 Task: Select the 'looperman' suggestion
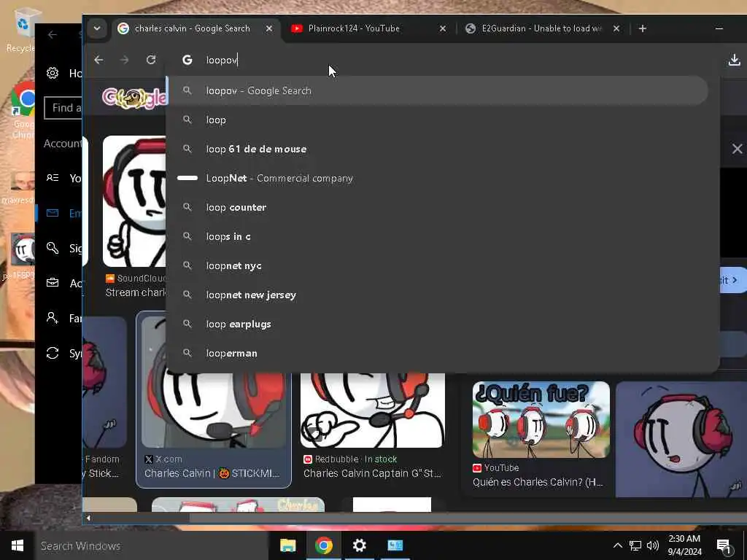[x=438, y=354]
